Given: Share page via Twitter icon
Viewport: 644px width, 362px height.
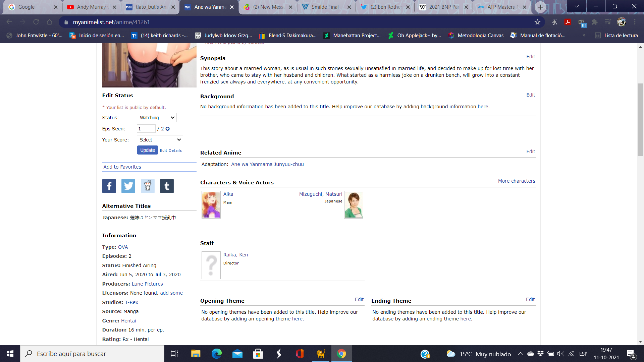Looking at the screenshot, I should [128, 186].
